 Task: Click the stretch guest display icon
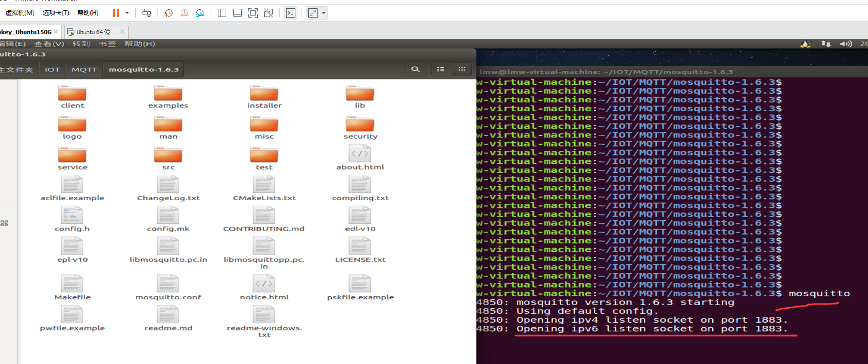[313, 13]
